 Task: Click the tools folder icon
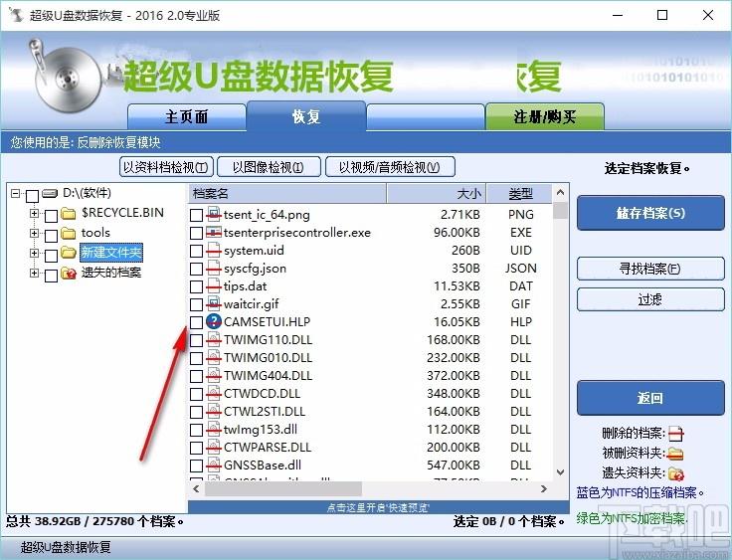[69, 233]
